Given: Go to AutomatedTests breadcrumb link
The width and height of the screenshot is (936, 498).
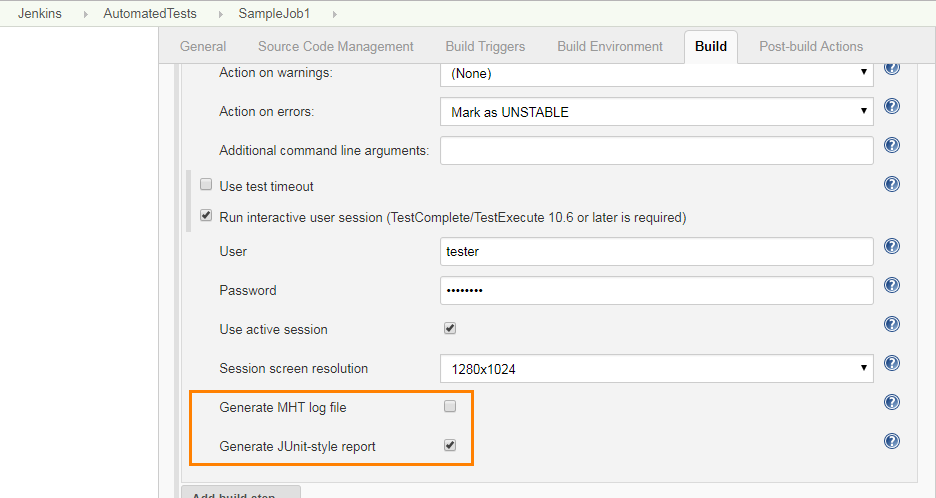Looking at the screenshot, I should pos(150,14).
